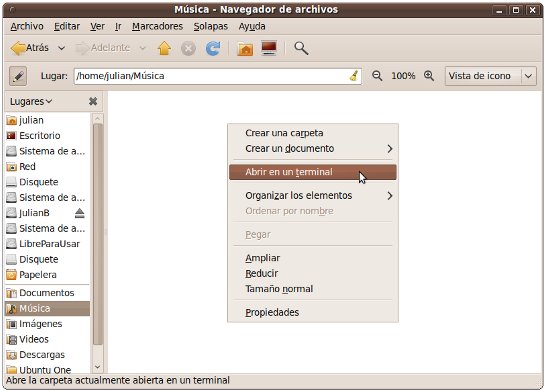
Task: Open the Descargas bookmark
Action: tap(48, 355)
